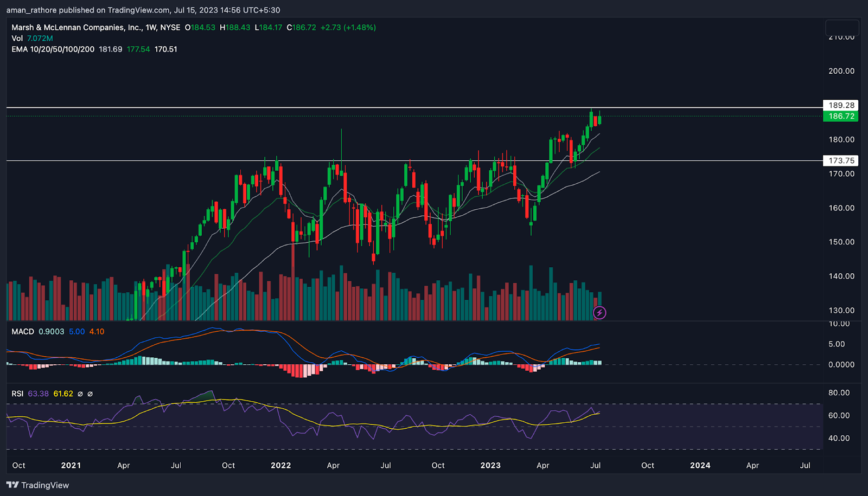Click the 2024 label on time axis
The image size is (868, 496).
click(700, 465)
